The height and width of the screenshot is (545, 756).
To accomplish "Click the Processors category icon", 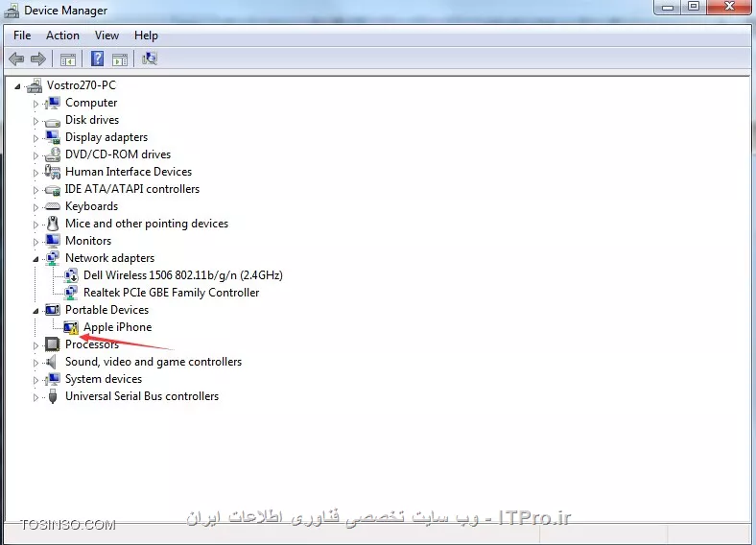I will point(52,344).
